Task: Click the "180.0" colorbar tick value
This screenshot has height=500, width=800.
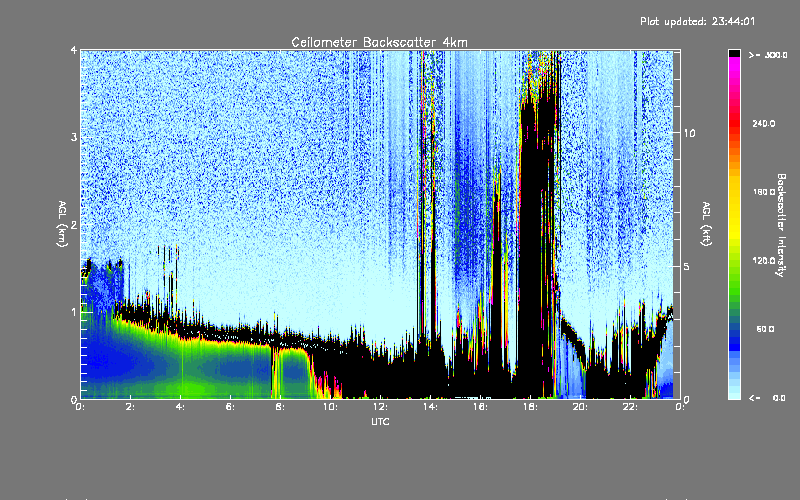Action: pos(764,192)
